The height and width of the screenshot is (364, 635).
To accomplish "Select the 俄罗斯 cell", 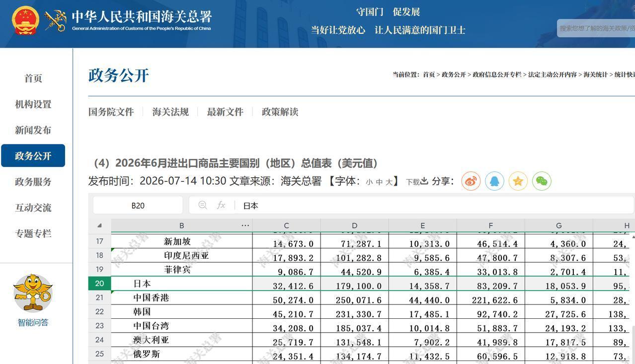I will click(181, 354).
